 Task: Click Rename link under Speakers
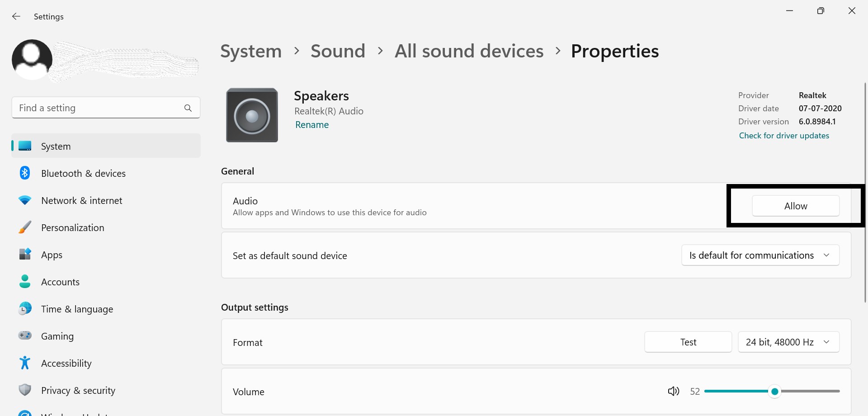pos(312,125)
